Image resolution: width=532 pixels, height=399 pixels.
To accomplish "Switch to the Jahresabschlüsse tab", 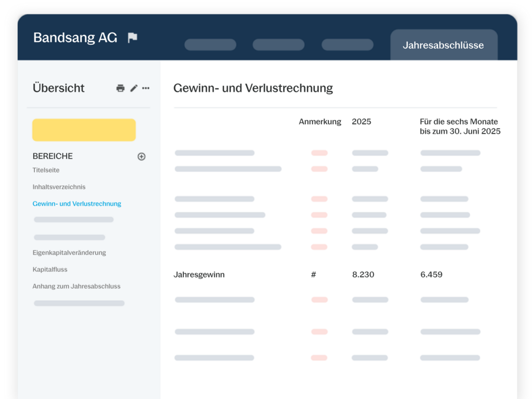I will [x=444, y=45].
